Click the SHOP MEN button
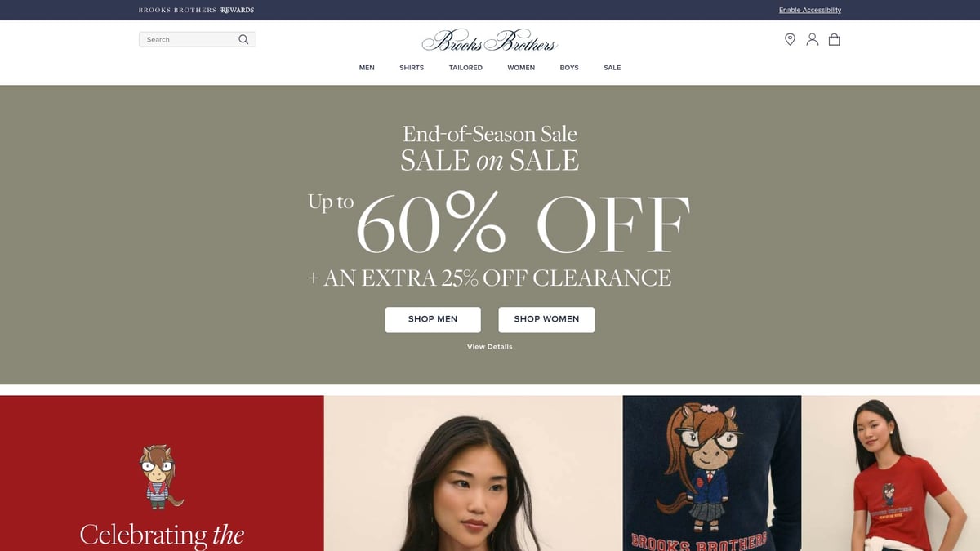This screenshot has height=551, width=980. [433, 319]
